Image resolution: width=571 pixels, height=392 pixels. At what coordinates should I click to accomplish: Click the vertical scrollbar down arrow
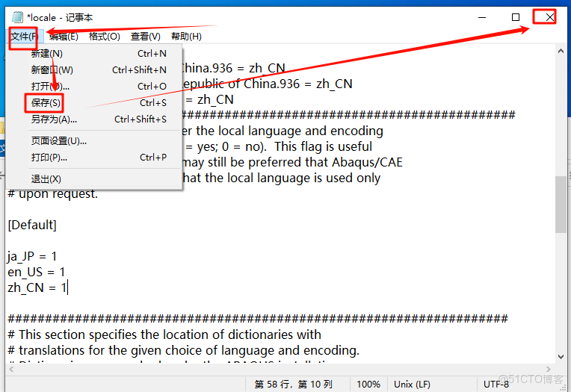pyautogui.click(x=561, y=357)
